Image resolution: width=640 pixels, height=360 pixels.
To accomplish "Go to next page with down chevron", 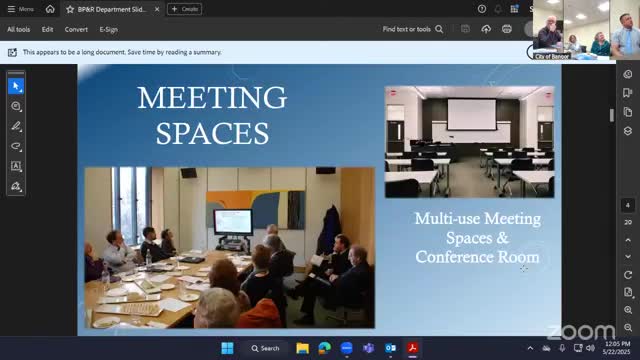I will (628, 256).
